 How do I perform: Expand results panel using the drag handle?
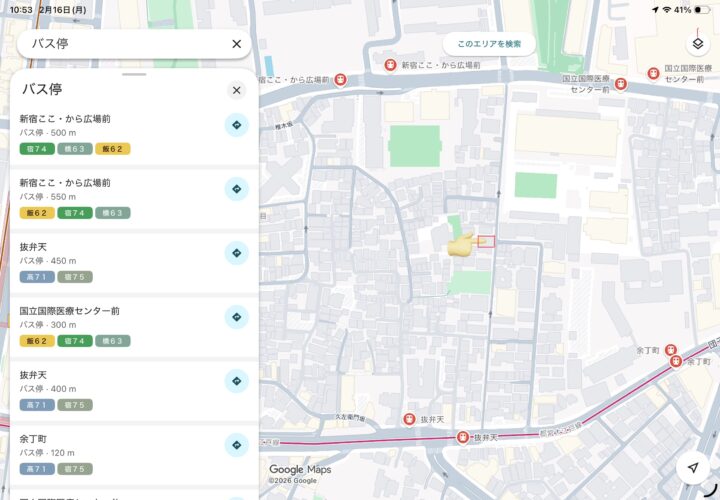tap(134, 74)
